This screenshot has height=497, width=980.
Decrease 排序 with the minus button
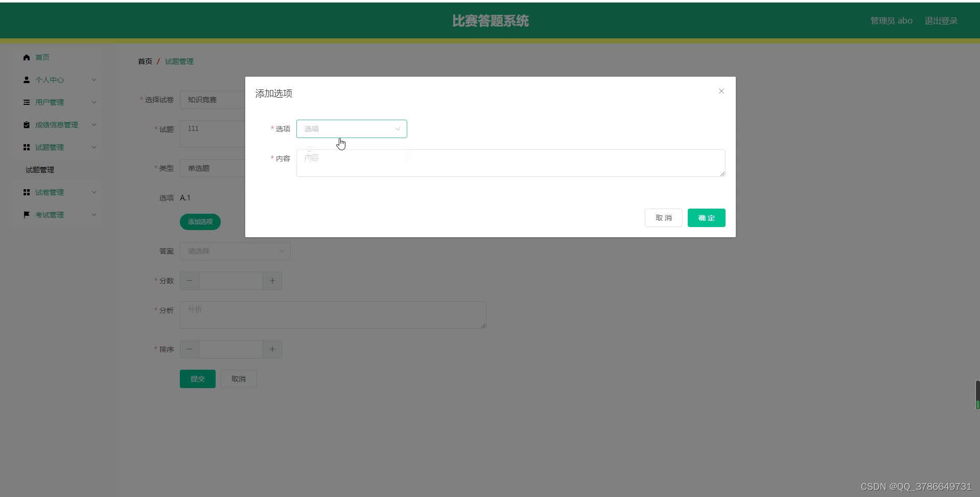(x=190, y=349)
